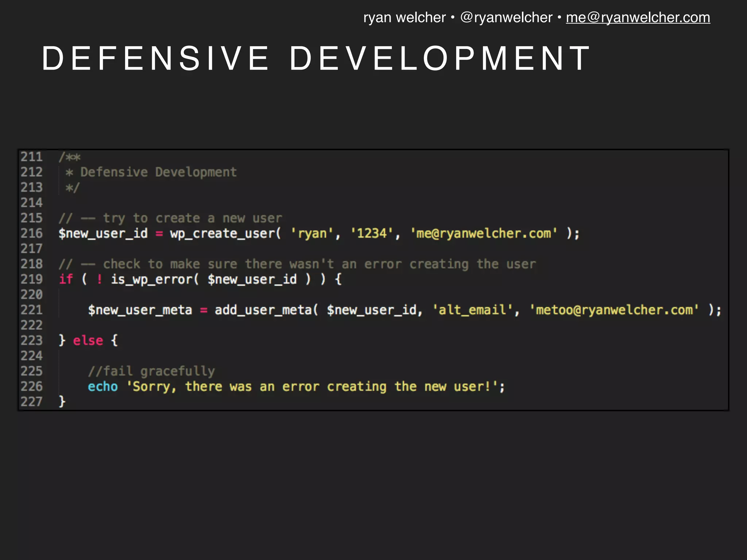
Task: Click the @ryanwelcher handle in the header
Action: (x=506, y=17)
